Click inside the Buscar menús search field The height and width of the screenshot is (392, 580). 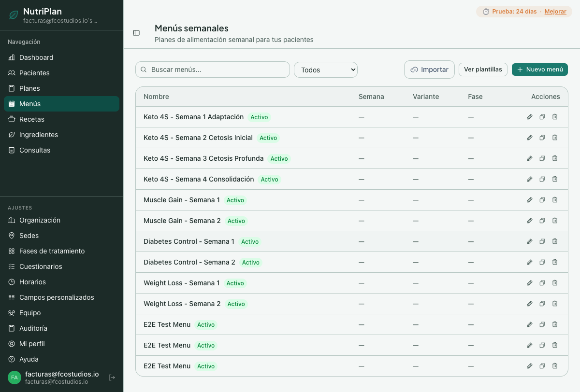point(212,70)
